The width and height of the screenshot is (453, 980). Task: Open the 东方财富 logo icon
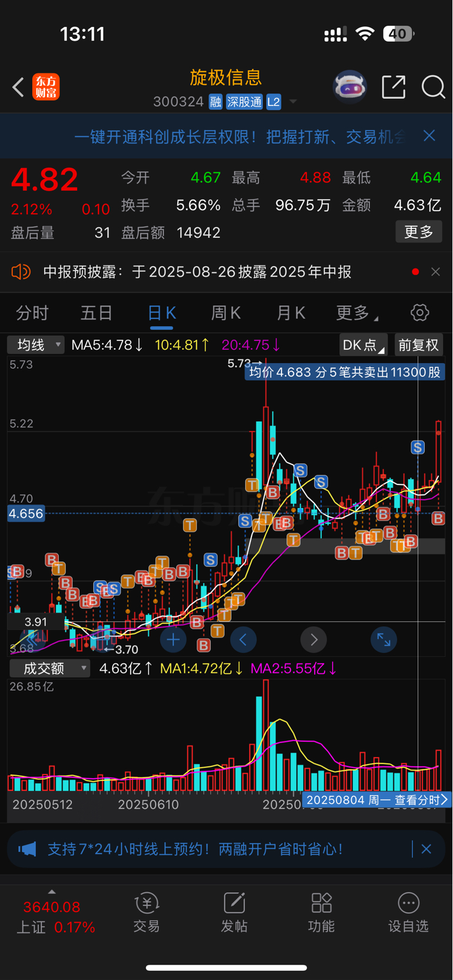46,87
